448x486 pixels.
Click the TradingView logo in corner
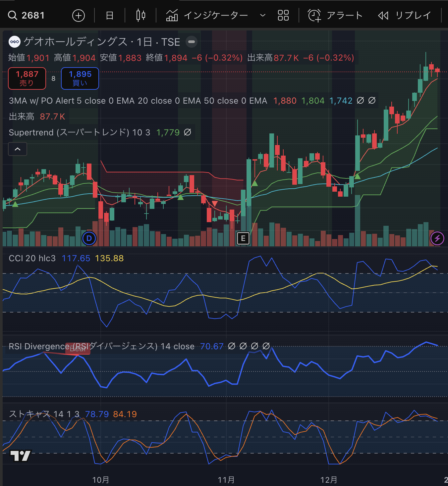pos(20,456)
